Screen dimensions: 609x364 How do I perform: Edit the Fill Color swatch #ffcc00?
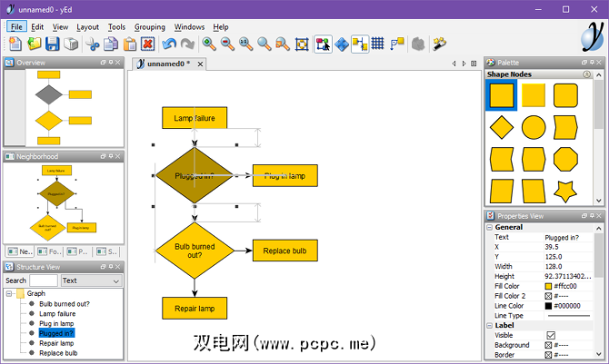point(548,286)
